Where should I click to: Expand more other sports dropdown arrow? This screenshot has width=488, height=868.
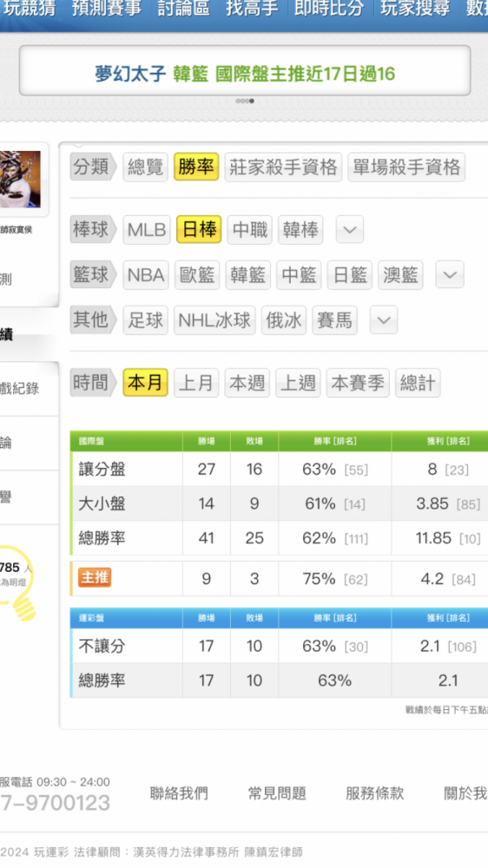[383, 320]
